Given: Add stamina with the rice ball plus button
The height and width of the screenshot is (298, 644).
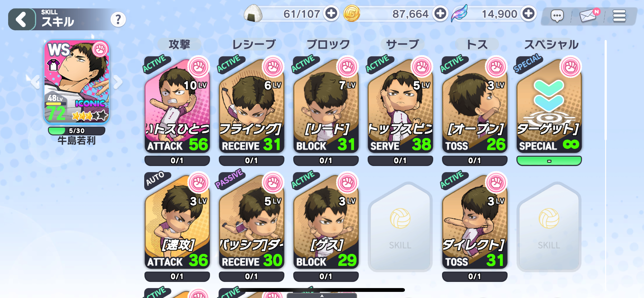Looking at the screenshot, I should [331, 13].
